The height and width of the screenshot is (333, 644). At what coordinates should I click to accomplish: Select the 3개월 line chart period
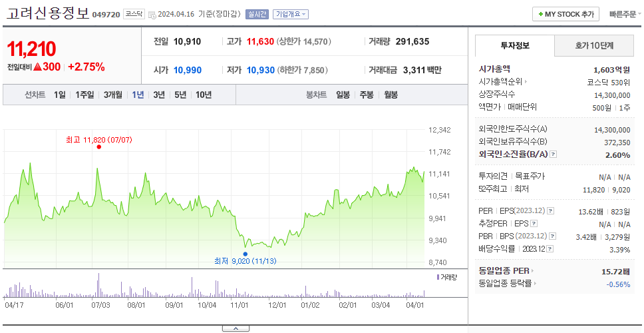click(x=113, y=95)
